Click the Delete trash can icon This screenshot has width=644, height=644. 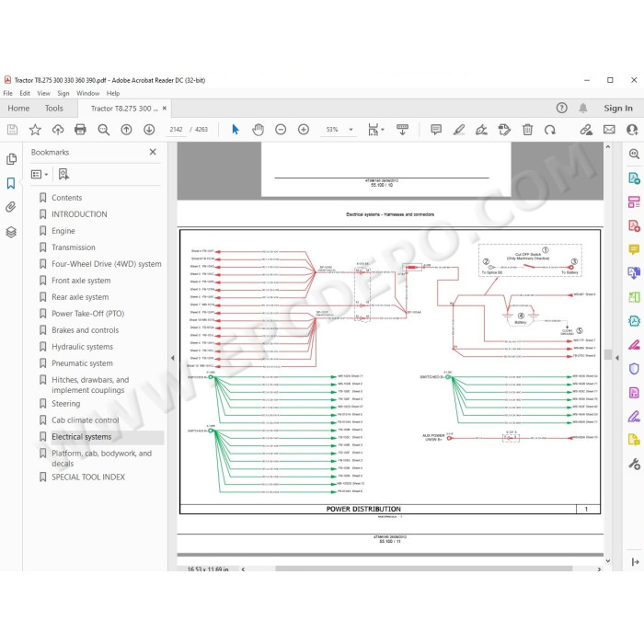(x=527, y=130)
